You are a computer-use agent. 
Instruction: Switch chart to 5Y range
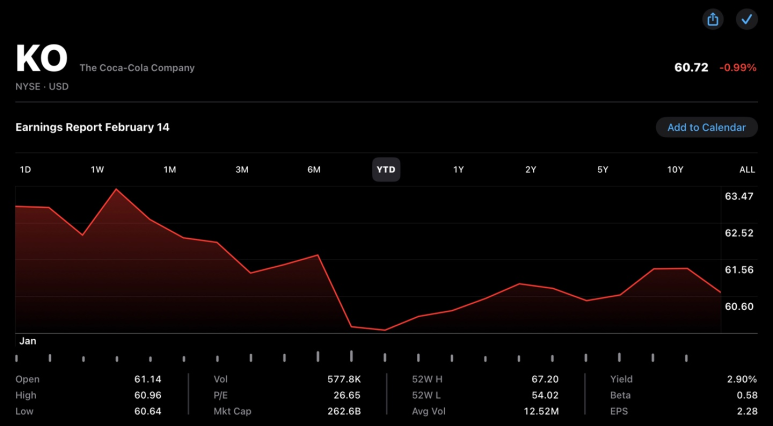pyautogui.click(x=602, y=170)
